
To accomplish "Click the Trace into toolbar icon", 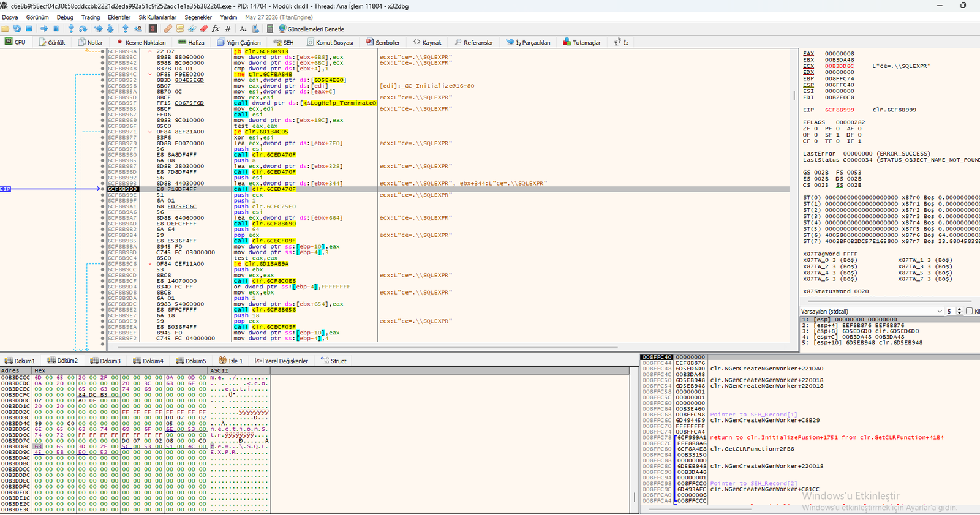I will point(98,29).
